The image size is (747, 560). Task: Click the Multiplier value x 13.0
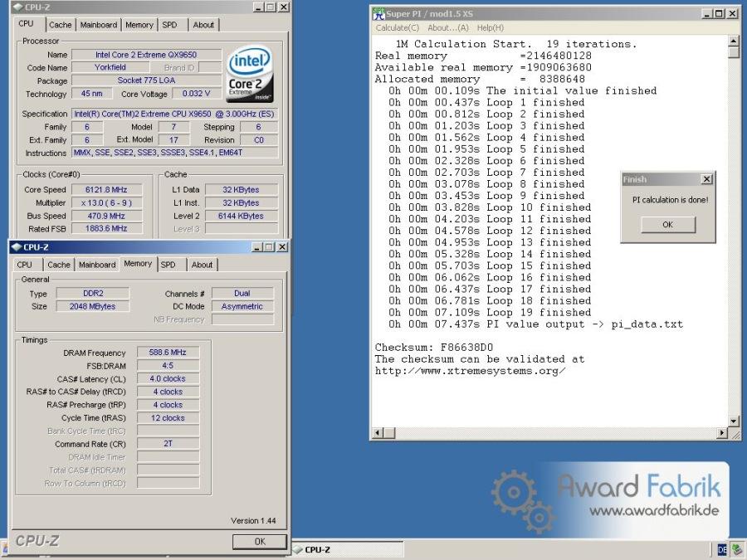pos(106,203)
